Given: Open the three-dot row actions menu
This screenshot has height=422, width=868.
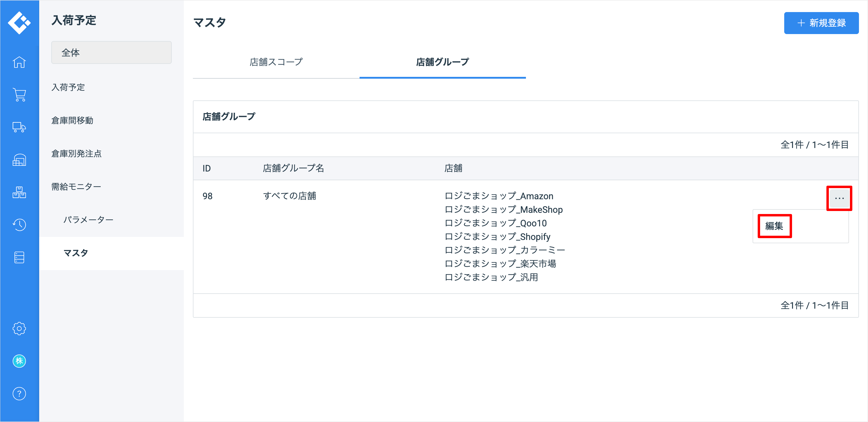Looking at the screenshot, I should 839,198.
